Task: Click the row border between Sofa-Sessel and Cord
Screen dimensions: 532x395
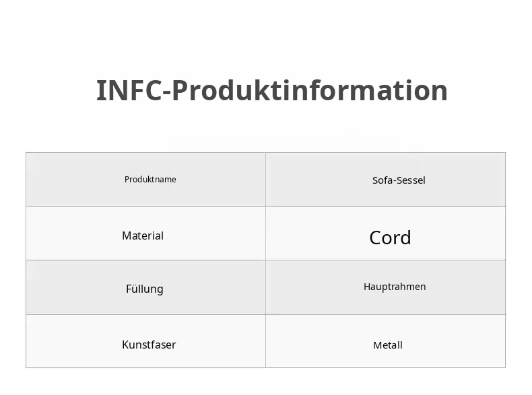Action: click(x=385, y=206)
